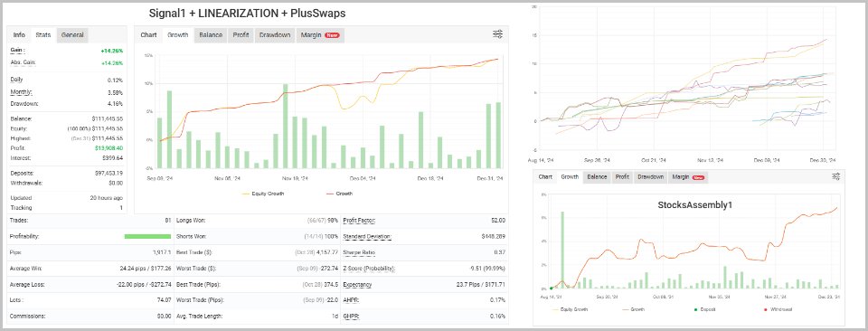Click Average Win value 24.24 pips
This screenshot has width=868, height=331.
pos(133,269)
